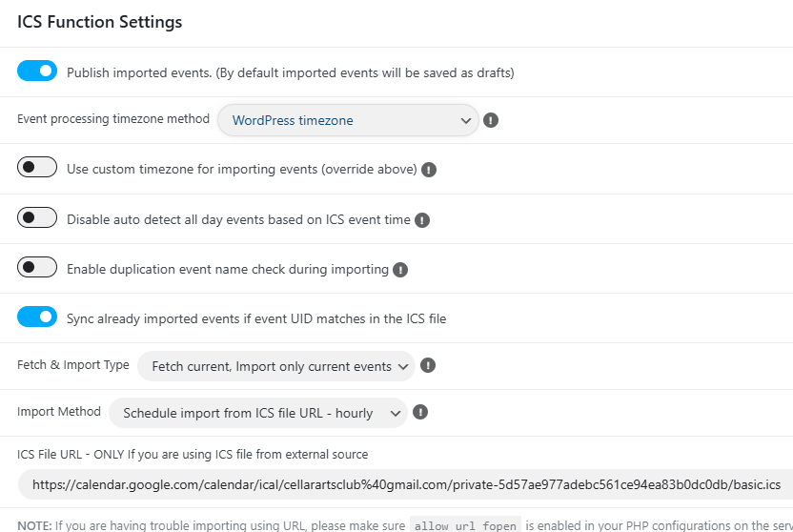Viewport: 793px width, 532px height.
Task: Click info icon beside Import Method dropdown
Action: (419, 412)
